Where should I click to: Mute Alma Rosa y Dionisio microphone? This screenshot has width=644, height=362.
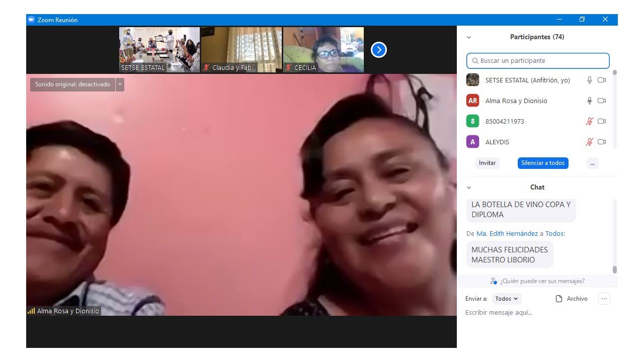pos(589,101)
